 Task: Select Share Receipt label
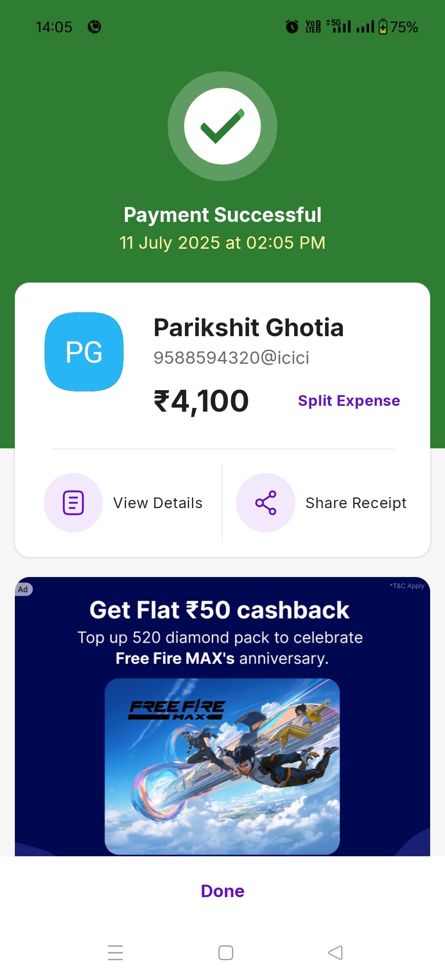pos(356,503)
